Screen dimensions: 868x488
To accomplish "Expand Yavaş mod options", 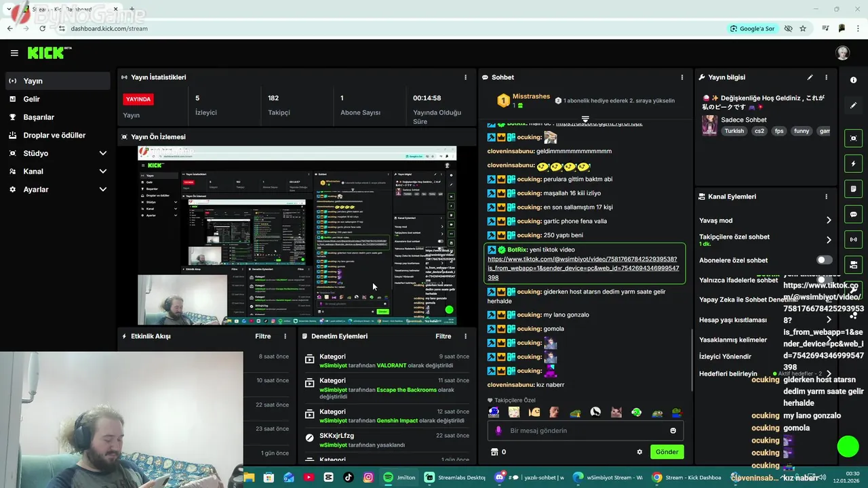I will click(x=829, y=220).
